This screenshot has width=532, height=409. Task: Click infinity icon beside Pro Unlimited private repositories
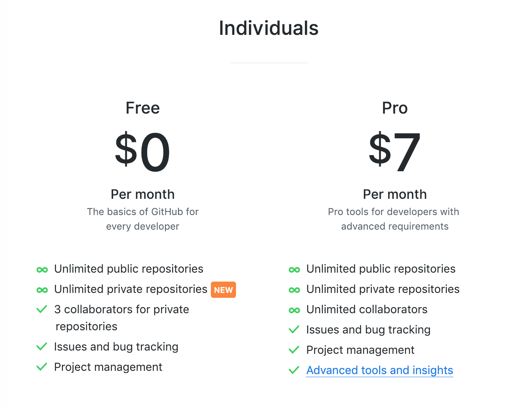(x=294, y=290)
